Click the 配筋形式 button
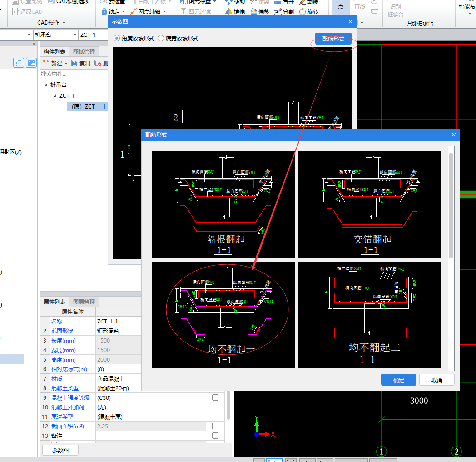 click(333, 39)
